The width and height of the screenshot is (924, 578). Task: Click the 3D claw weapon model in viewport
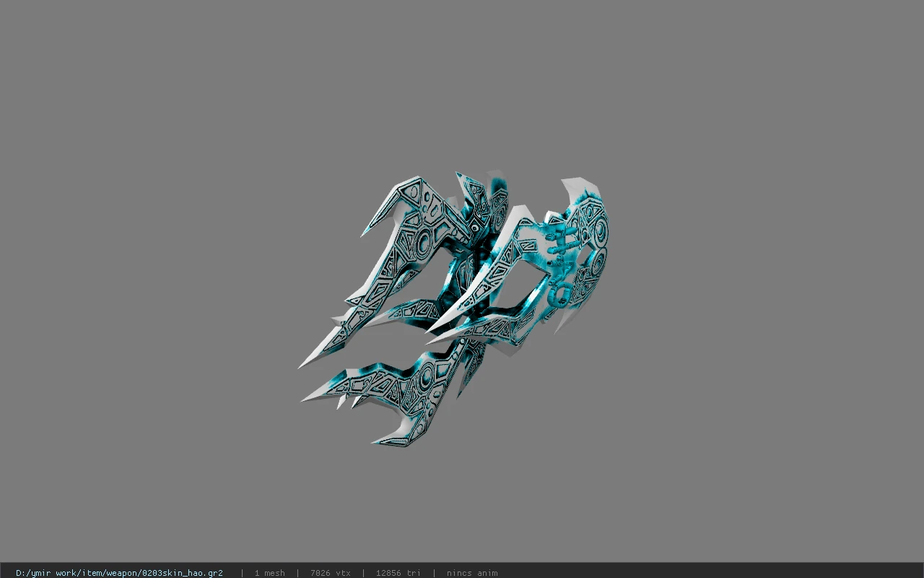pyautogui.click(x=453, y=309)
